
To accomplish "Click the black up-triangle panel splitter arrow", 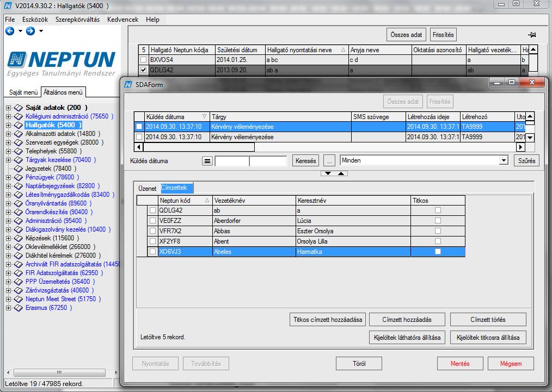I will click(x=341, y=173).
